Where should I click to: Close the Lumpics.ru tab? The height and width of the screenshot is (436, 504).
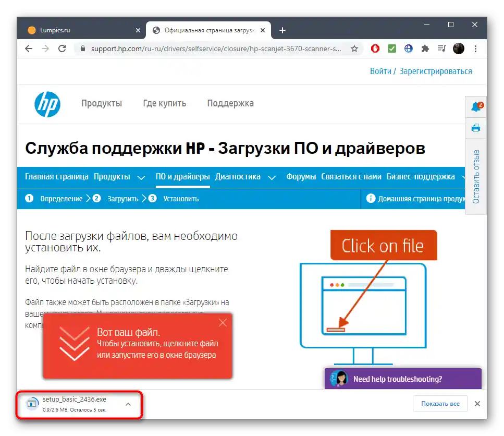tap(138, 30)
